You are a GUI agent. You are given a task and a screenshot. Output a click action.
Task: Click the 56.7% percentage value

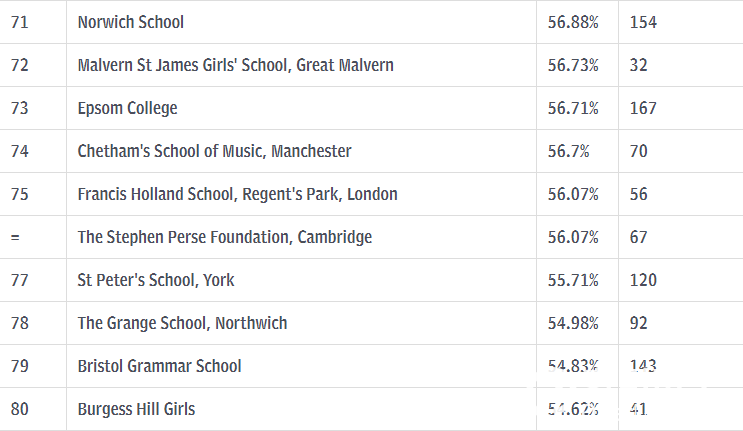coord(568,151)
